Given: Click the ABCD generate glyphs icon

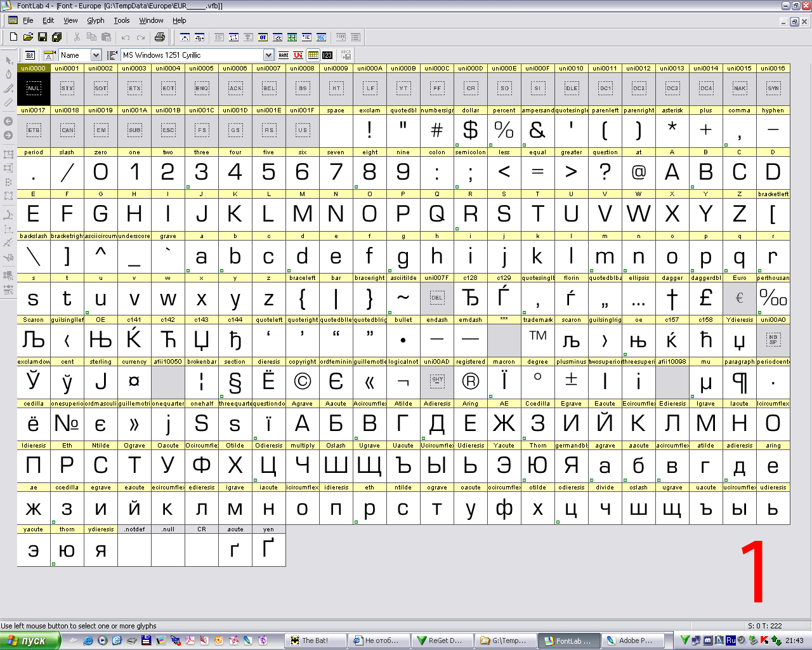Looking at the screenshot, I should (x=346, y=55).
